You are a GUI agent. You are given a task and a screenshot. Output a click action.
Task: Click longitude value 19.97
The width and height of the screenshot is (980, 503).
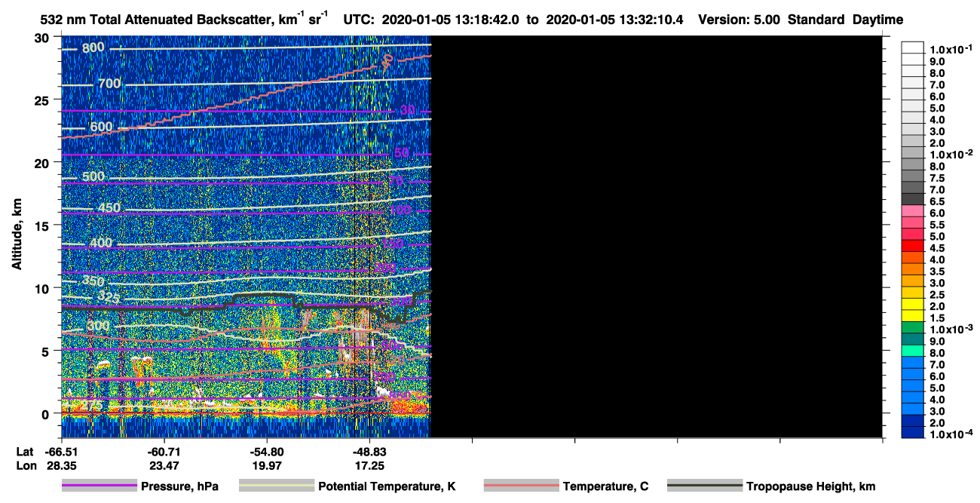pyautogui.click(x=267, y=466)
